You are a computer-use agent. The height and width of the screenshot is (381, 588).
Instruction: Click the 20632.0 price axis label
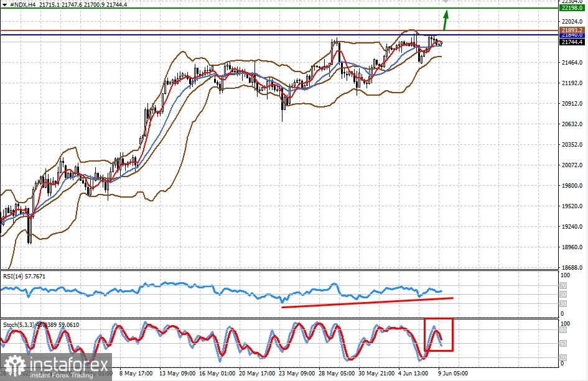pyautogui.click(x=572, y=124)
